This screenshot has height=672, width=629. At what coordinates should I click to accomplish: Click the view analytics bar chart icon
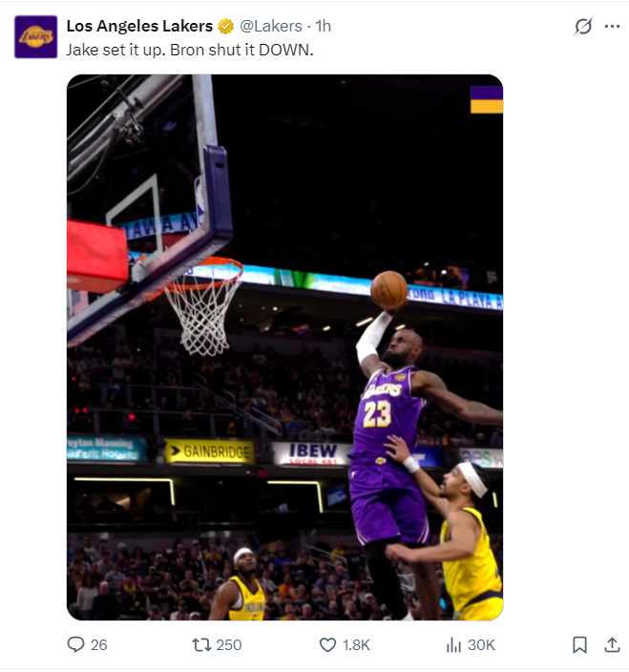453,645
